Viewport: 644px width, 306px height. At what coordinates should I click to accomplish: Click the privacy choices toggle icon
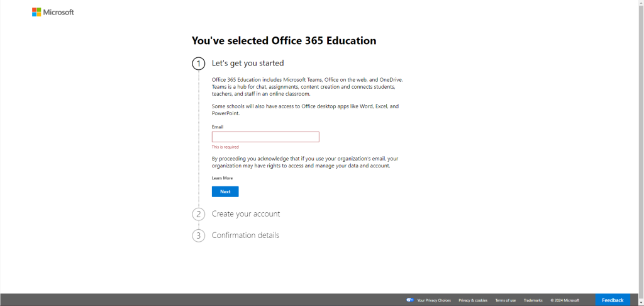coord(409,300)
